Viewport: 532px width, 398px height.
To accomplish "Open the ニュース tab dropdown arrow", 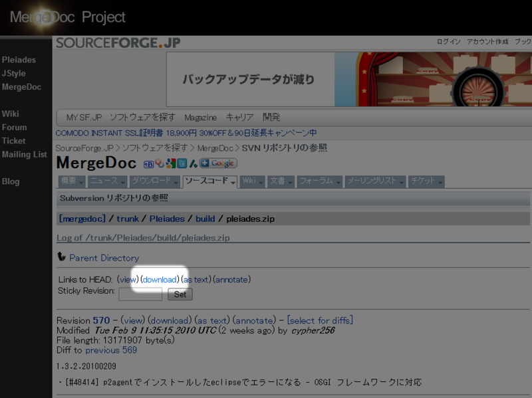I will (123, 183).
